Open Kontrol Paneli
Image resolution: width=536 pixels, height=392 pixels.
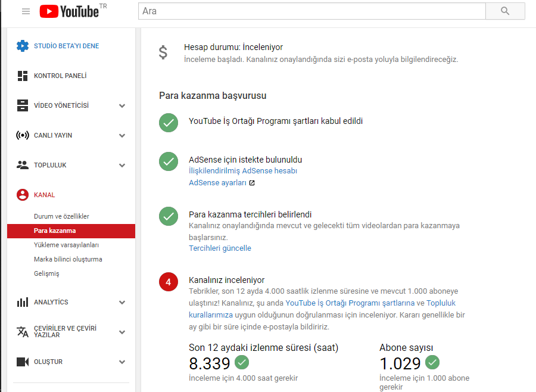pos(60,76)
